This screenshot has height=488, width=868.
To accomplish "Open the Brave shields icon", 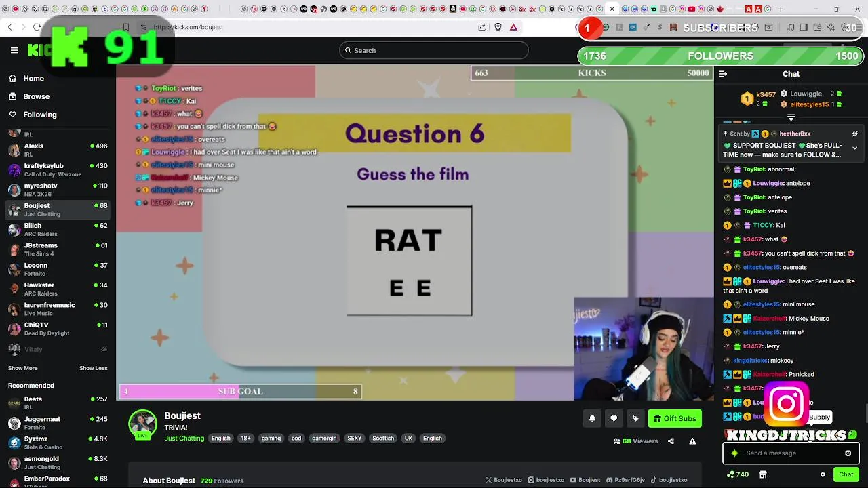I will 498,27.
